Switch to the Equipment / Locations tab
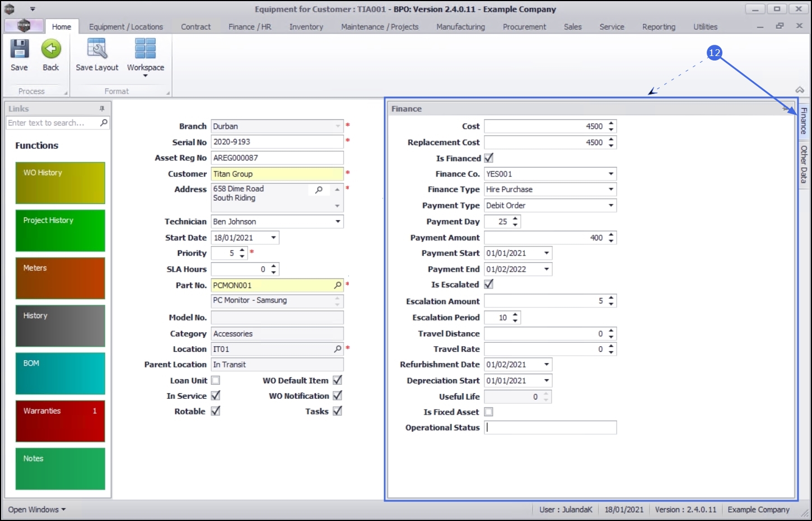Viewport: 812px width, 521px height. (126, 26)
